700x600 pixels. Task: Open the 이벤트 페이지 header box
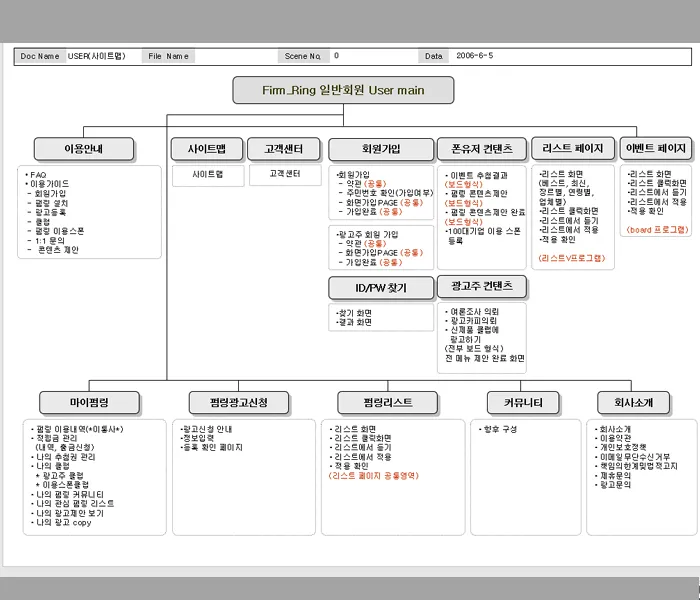[655, 149]
